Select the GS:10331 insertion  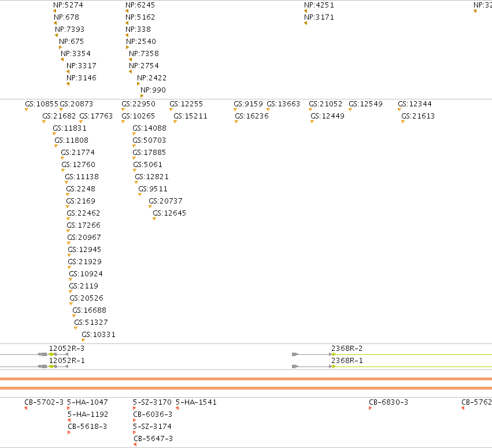[x=98, y=335]
